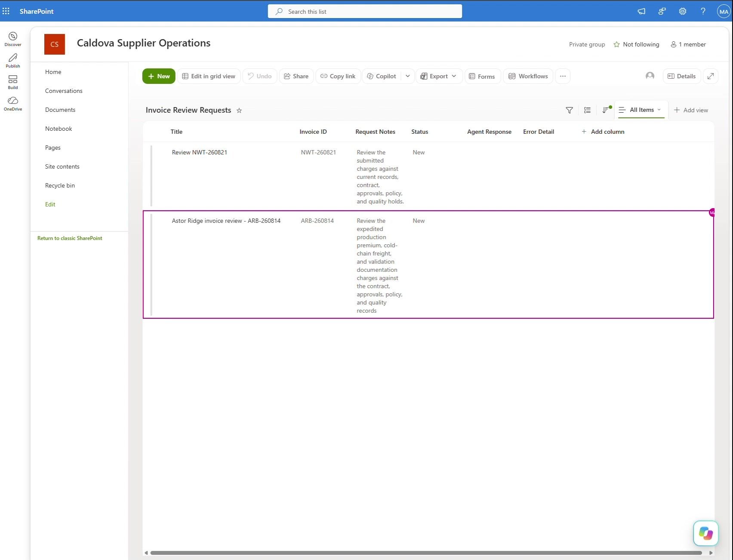Image resolution: width=733 pixels, height=560 pixels.
Task: Open the Title column header menu
Action: tap(176, 132)
